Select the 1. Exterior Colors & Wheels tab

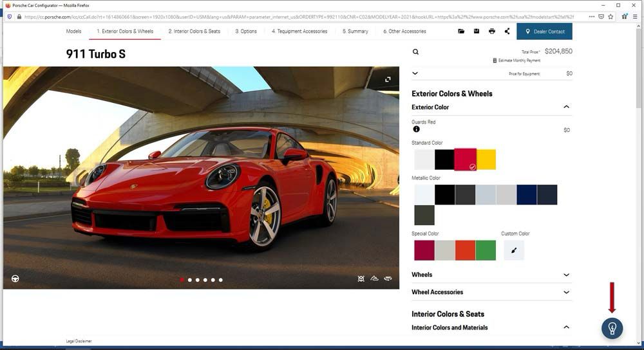(125, 31)
